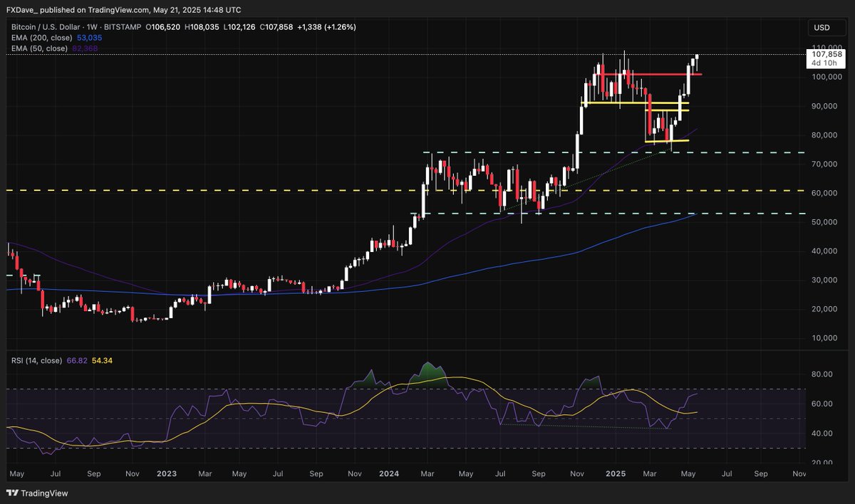Click the 20.00 RSI axis label
Viewport: 855px width, 504px height.
[x=823, y=462]
